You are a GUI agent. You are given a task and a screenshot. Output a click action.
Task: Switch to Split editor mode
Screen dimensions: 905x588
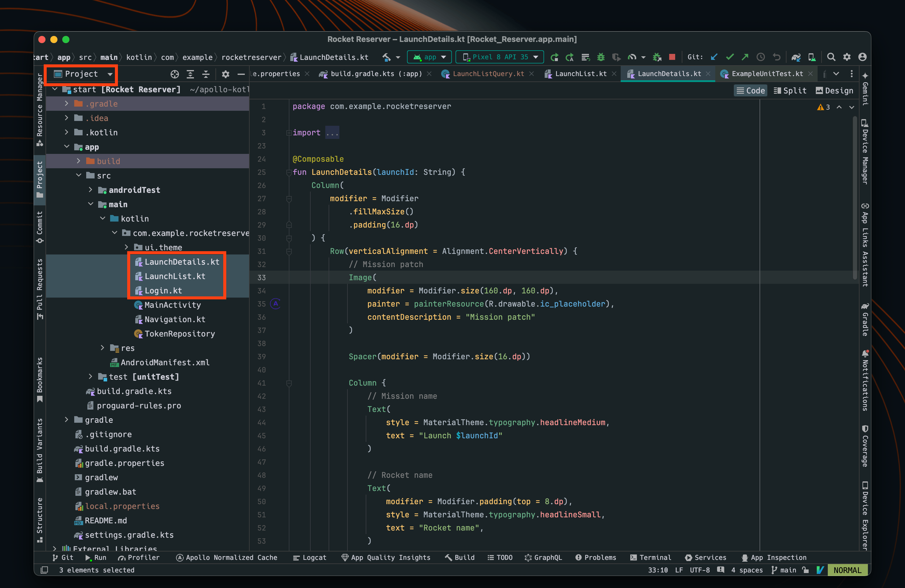790,90
